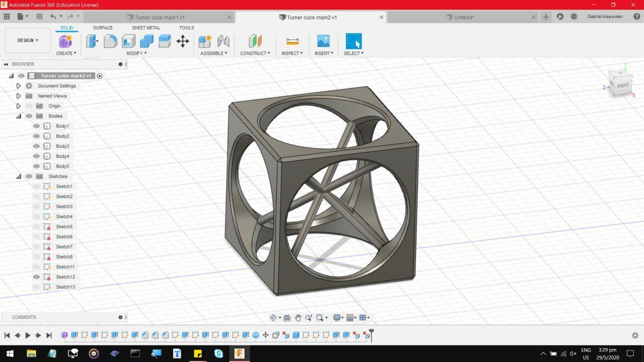Select the Shell tool

pos(129,41)
